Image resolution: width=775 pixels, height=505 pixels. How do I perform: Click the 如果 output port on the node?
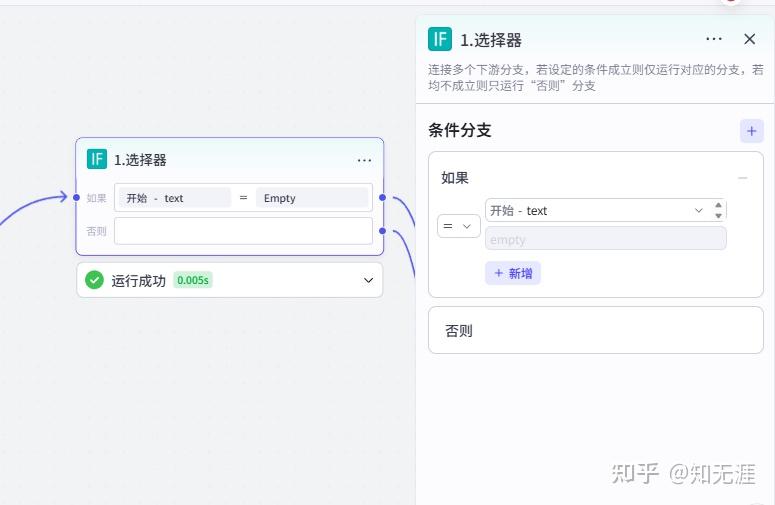click(x=382, y=198)
